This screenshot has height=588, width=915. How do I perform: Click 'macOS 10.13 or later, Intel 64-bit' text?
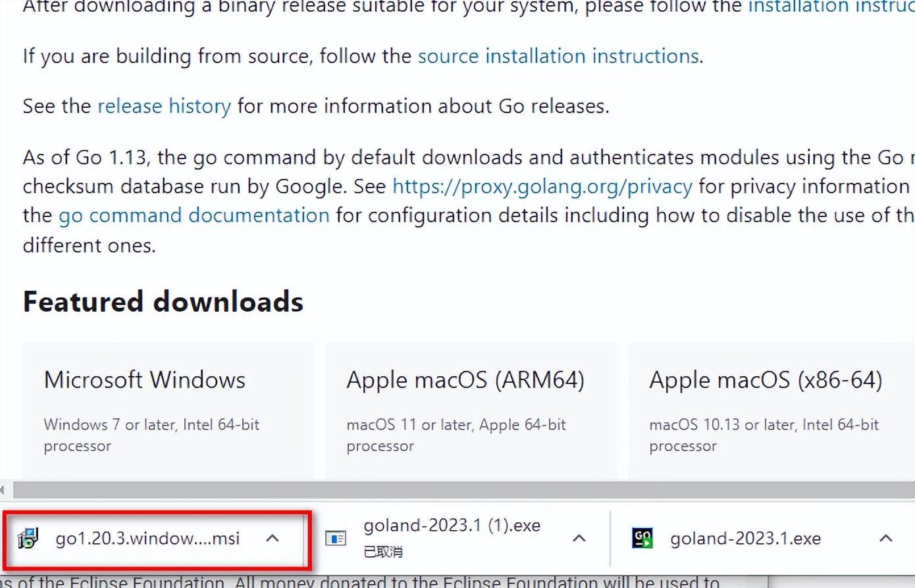(x=764, y=425)
